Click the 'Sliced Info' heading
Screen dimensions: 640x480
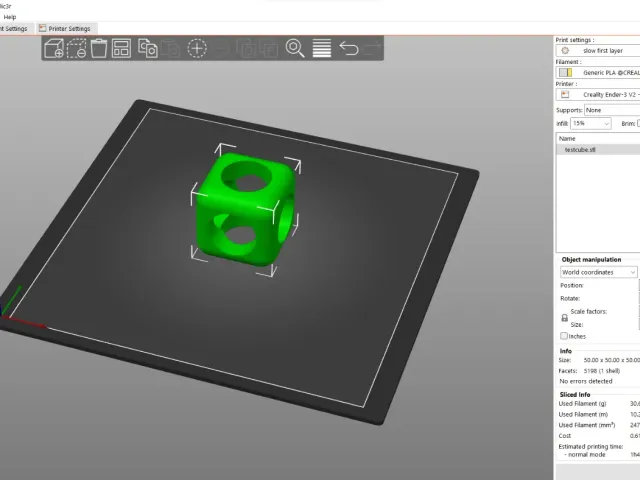[575, 395]
